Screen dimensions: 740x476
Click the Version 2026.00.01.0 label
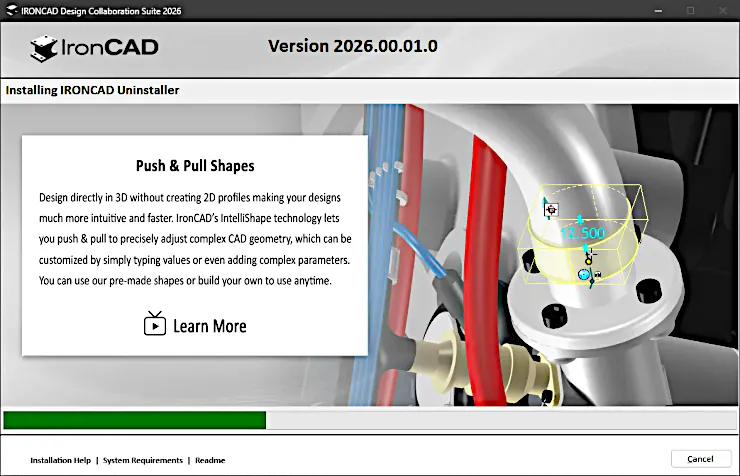point(353,46)
